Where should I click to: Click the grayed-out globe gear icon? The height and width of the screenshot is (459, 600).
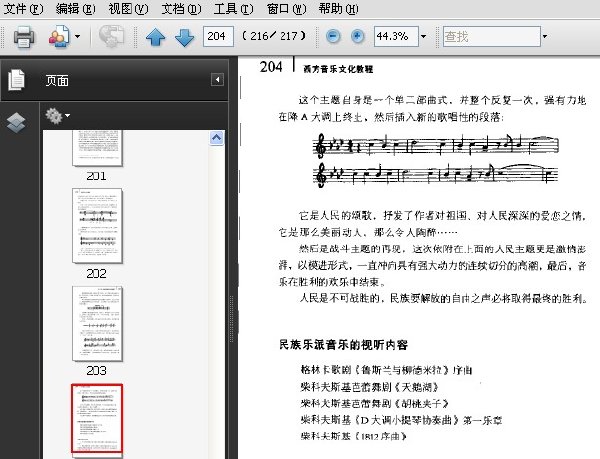point(111,37)
